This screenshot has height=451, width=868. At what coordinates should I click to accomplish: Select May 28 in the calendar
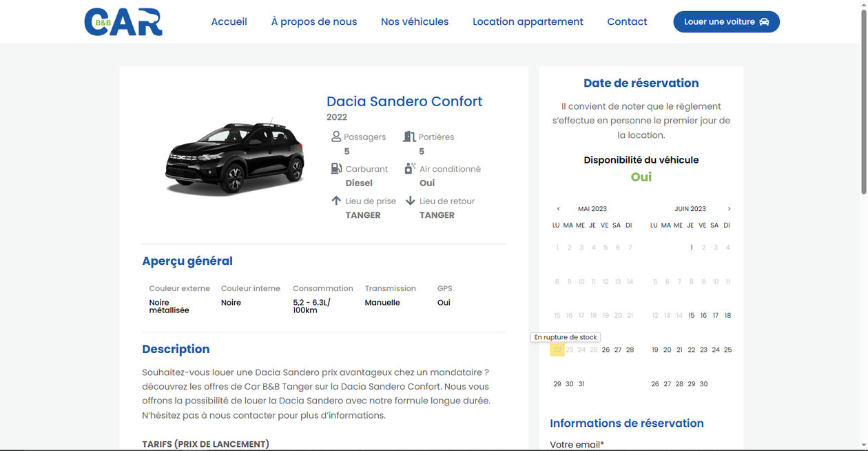[630, 350]
